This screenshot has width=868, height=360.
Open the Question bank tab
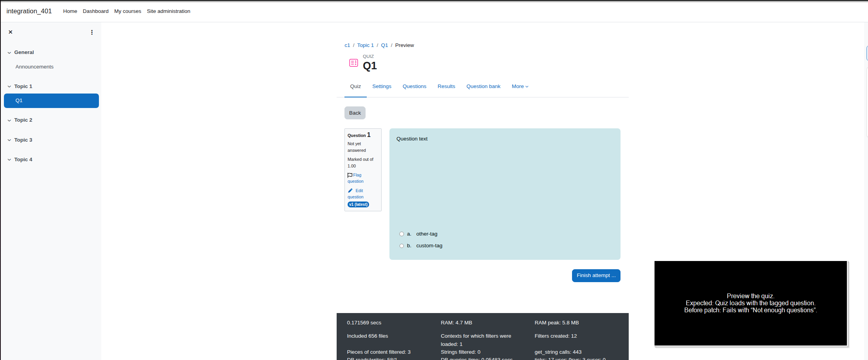(483, 86)
